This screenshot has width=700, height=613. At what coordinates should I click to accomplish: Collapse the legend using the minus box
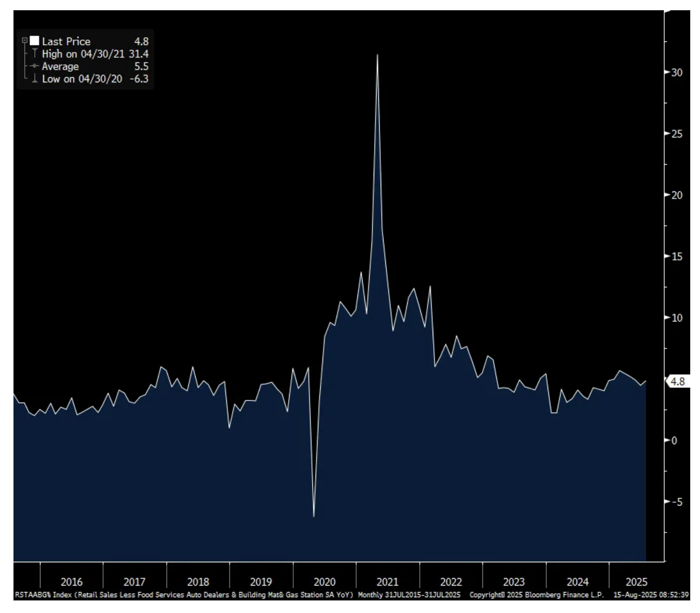(x=25, y=41)
